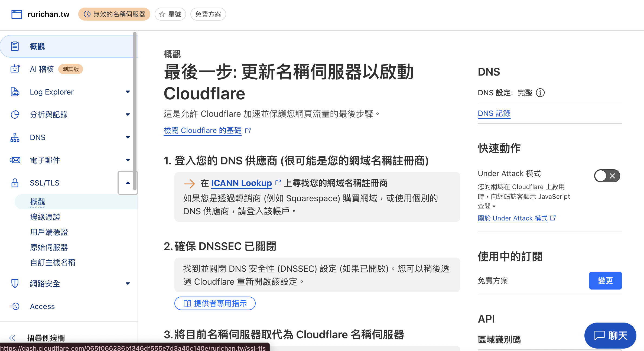The image size is (644, 351).
Task: Click the star icon in 星號 button
Action: click(162, 14)
